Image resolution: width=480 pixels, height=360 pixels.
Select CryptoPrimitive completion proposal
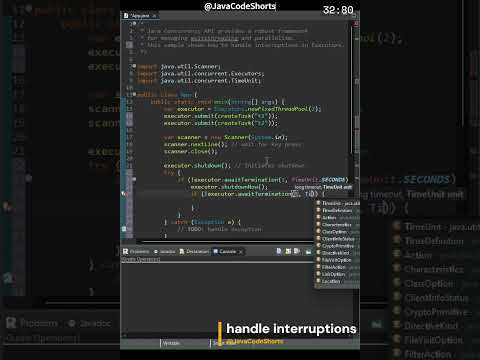coord(337,246)
